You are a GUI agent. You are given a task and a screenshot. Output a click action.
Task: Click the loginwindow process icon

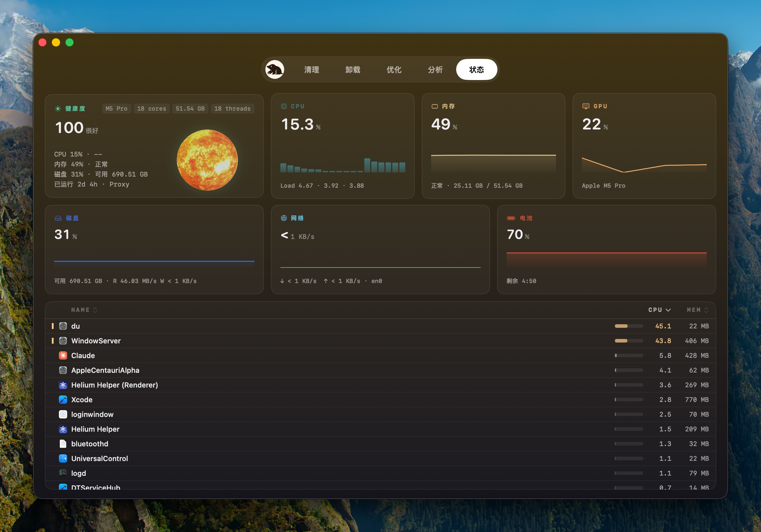[x=63, y=414]
